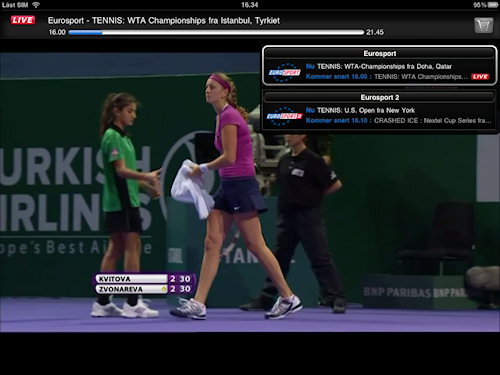Tap the red LIVE badge at top left
This screenshot has width=500, height=375.
(x=23, y=20)
